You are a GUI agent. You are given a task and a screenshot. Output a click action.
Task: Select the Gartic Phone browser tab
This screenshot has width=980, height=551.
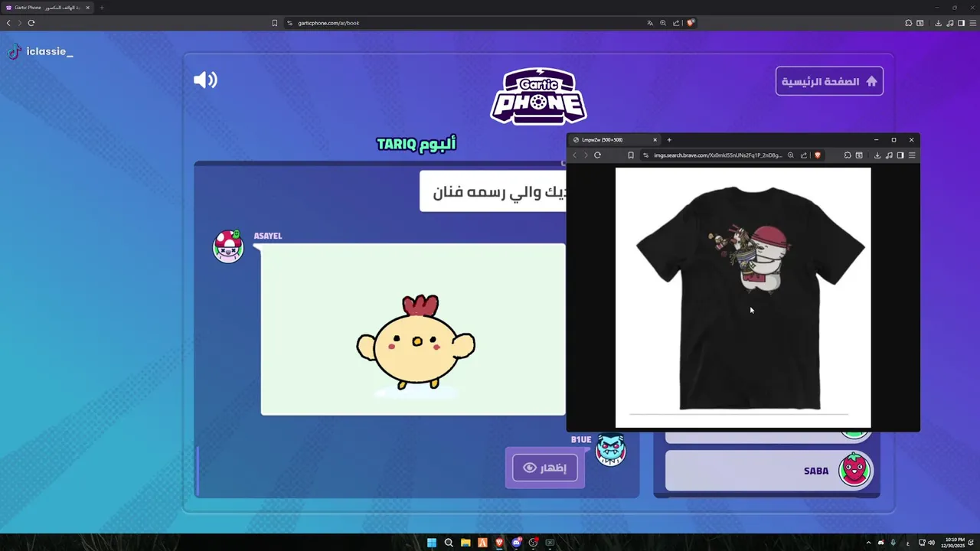click(x=47, y=8)
